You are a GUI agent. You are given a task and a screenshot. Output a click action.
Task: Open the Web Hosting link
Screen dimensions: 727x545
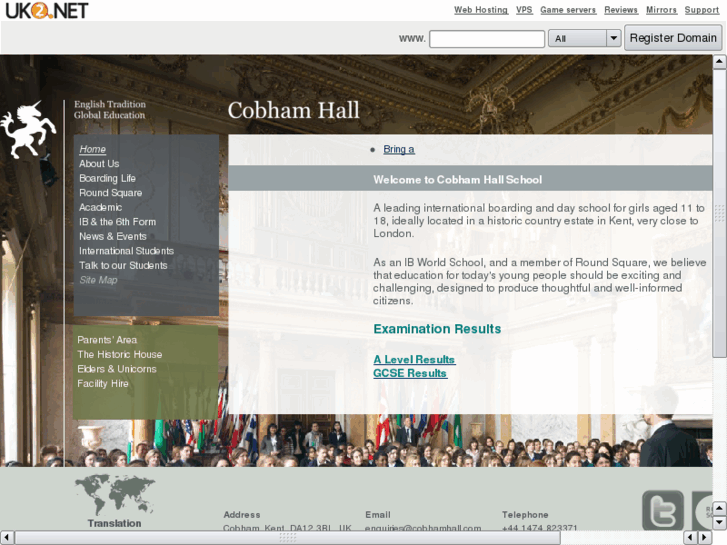[481, 10]
